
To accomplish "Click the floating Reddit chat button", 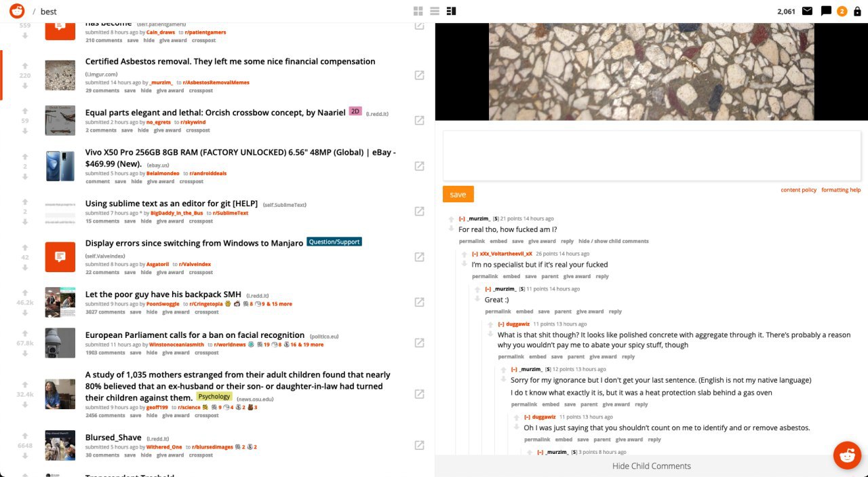I will pyautogui.click(x=847, y=455).
